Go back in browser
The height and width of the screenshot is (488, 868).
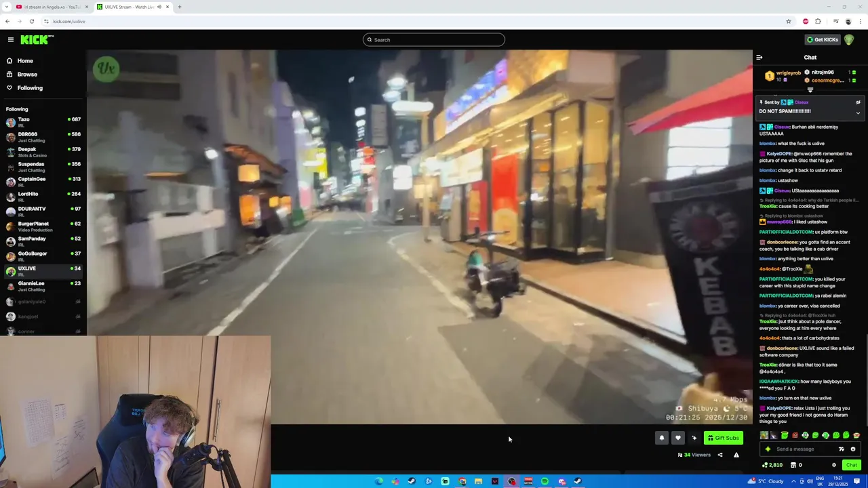(7, 21)
